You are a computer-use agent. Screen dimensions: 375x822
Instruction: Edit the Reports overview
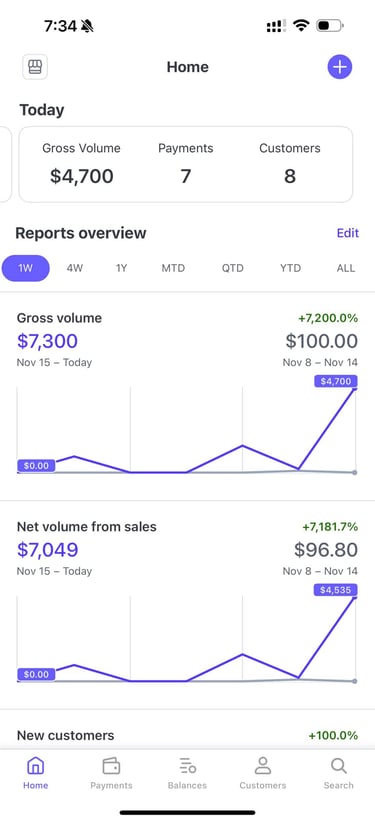348,233
